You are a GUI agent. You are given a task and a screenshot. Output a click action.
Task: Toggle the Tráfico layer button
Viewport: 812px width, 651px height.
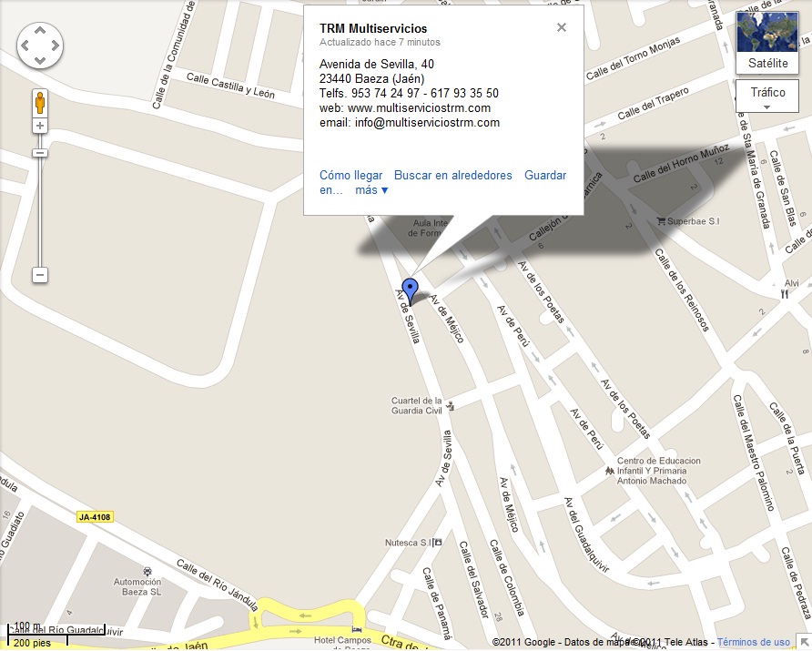point(767,96)
